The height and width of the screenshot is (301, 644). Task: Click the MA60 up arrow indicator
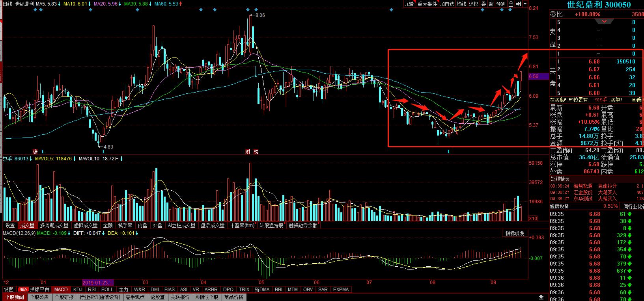181,4
